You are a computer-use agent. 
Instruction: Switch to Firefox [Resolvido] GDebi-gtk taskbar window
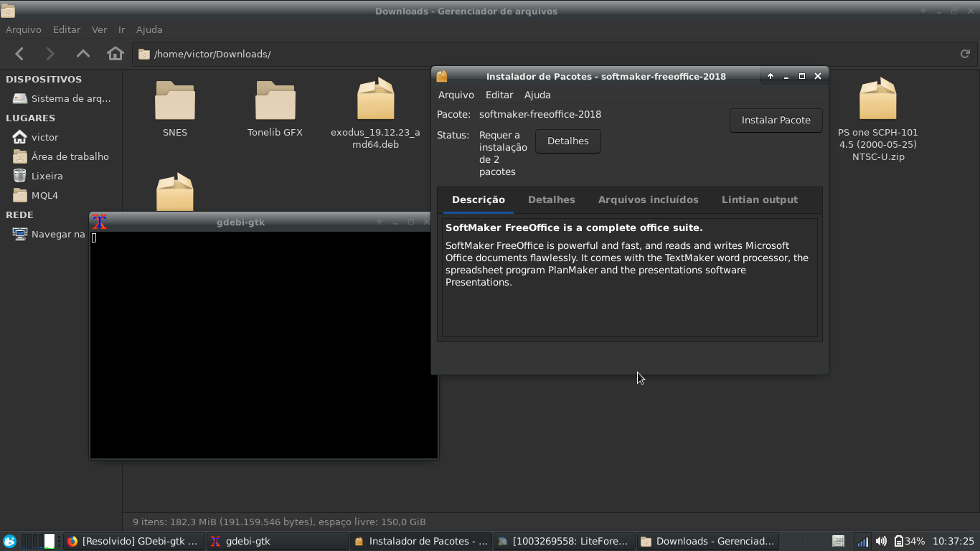134,541
